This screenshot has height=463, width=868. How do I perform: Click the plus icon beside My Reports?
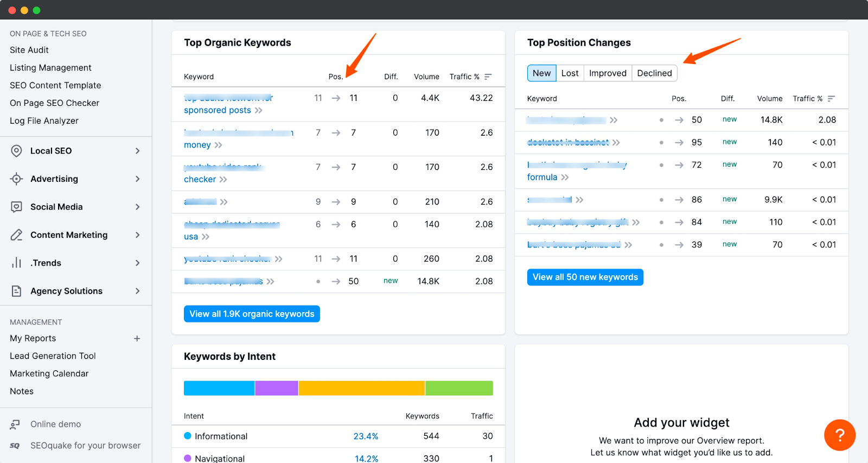pyautogui.click(x=137, y=339)
